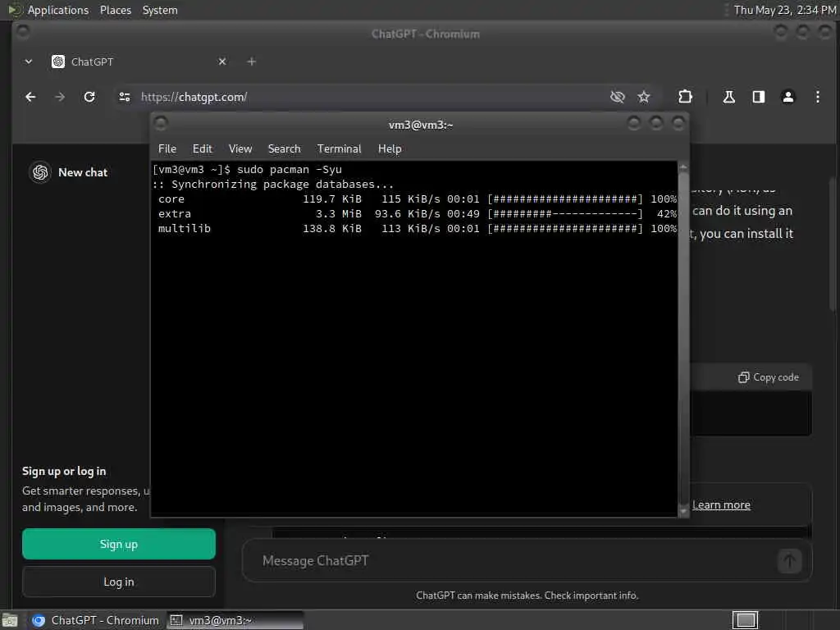Click the 'core' download line
Image resolution: width=840 pixels, height=630 pixels.
click(417, 199)
